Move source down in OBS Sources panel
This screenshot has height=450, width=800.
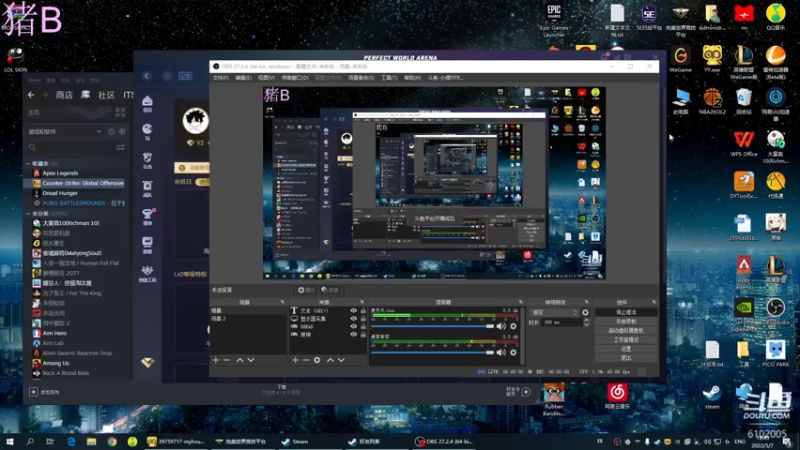coord(341,360)
